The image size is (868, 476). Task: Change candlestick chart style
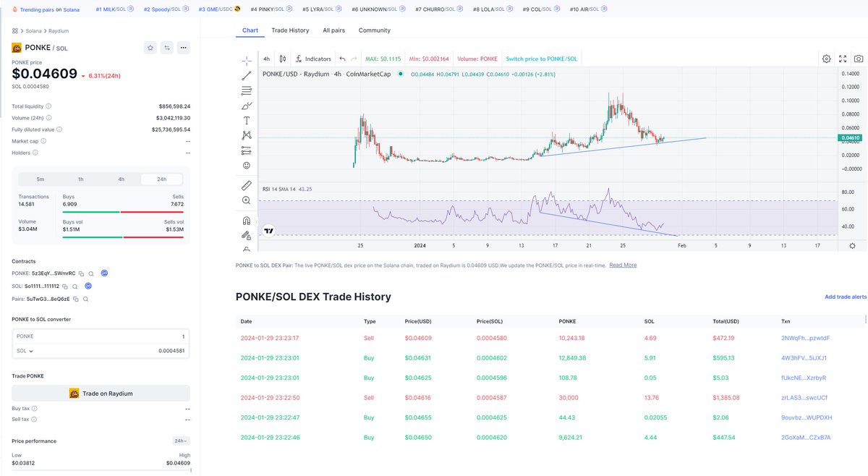pyautogui.click(x=283, y=59)
